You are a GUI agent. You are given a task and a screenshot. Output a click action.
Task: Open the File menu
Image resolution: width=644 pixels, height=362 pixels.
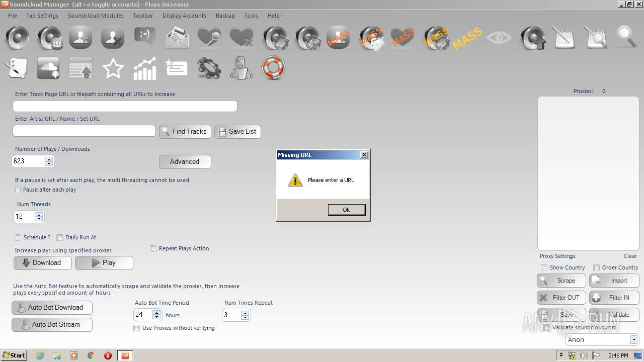[13, 16]
